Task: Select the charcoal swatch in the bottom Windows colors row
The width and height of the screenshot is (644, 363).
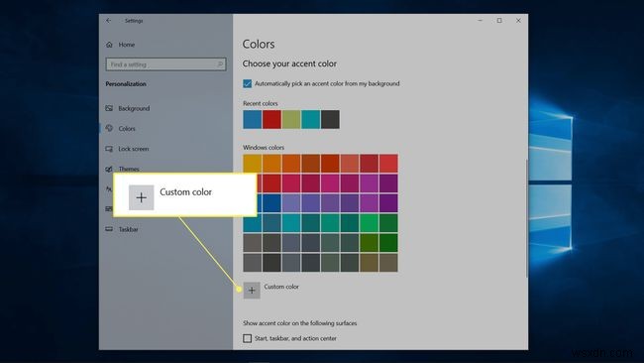Action: pos(271,262)
